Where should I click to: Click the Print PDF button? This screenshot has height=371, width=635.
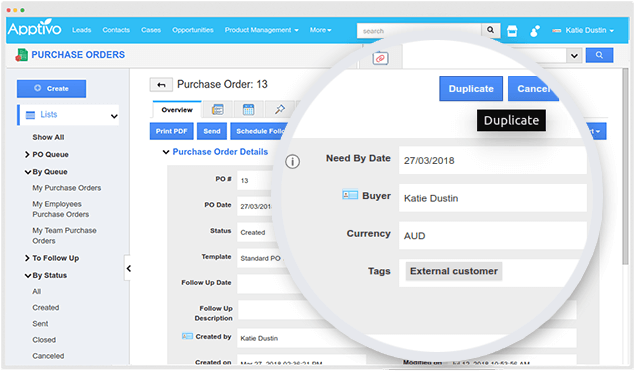click(171, 131)
